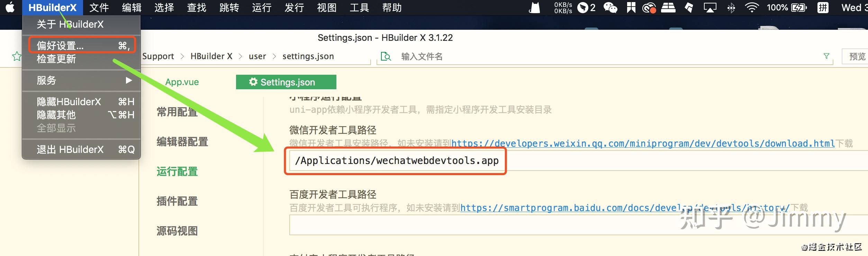868x256 pixels.
Task: Click the Wed clock in menu bar
Action: tap(854, 8)
